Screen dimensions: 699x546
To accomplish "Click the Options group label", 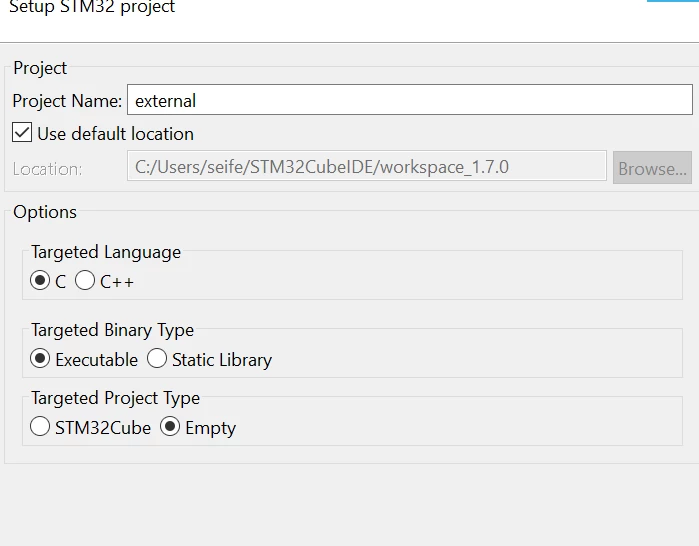I will tap(45, 212).
